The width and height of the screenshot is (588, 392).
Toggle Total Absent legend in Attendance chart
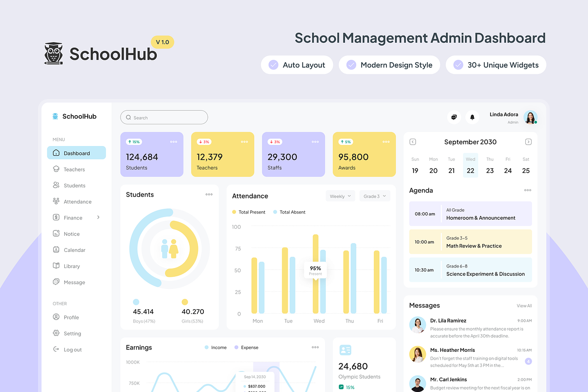pos(289,212)
